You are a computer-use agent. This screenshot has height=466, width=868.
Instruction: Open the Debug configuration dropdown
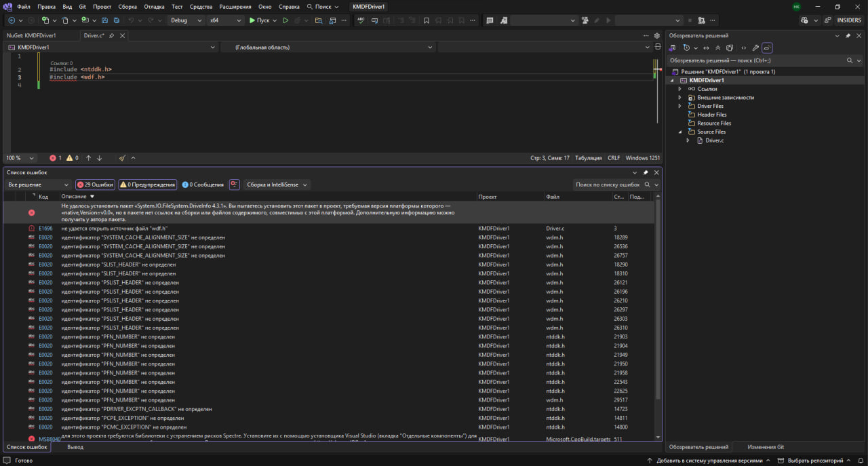coord(186,20)
